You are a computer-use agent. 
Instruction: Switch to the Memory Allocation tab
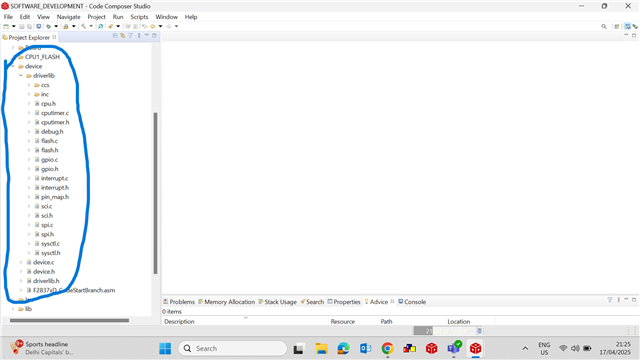click(x=226, y=302)
